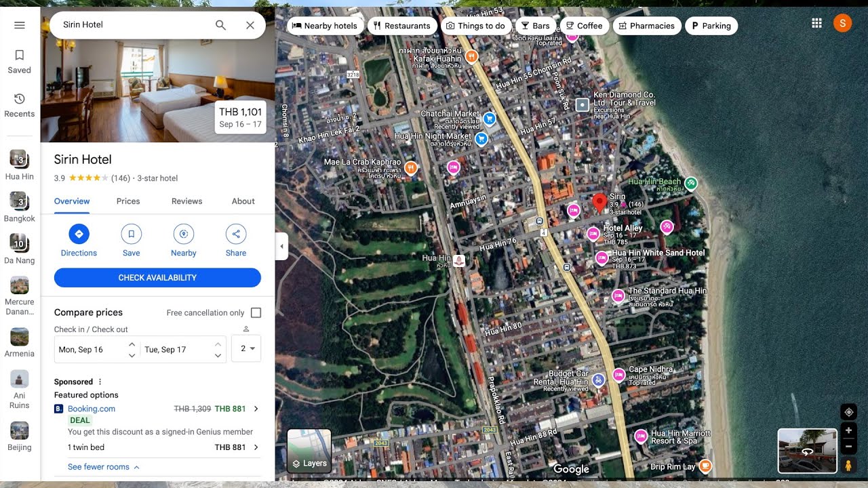This screenshot has width=868, height=488.
Task: Open Booking.com THB 881 deal chevron
Action: pos(256,409)
